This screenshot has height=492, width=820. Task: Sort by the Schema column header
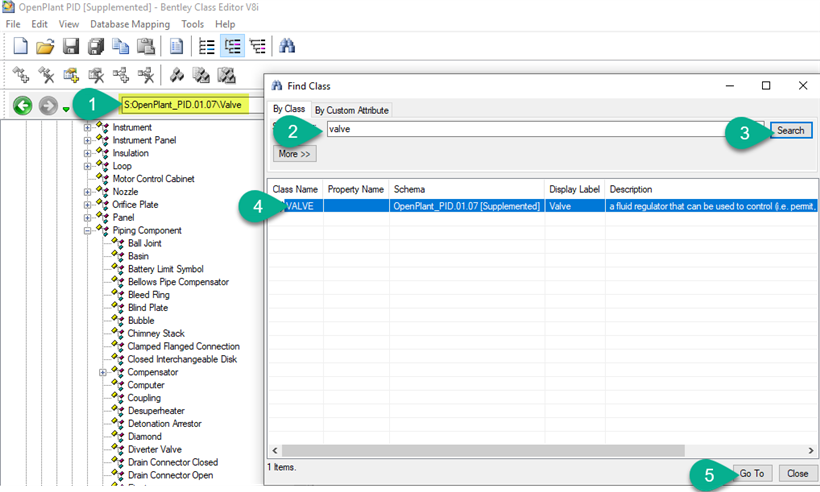pos(466,189)
